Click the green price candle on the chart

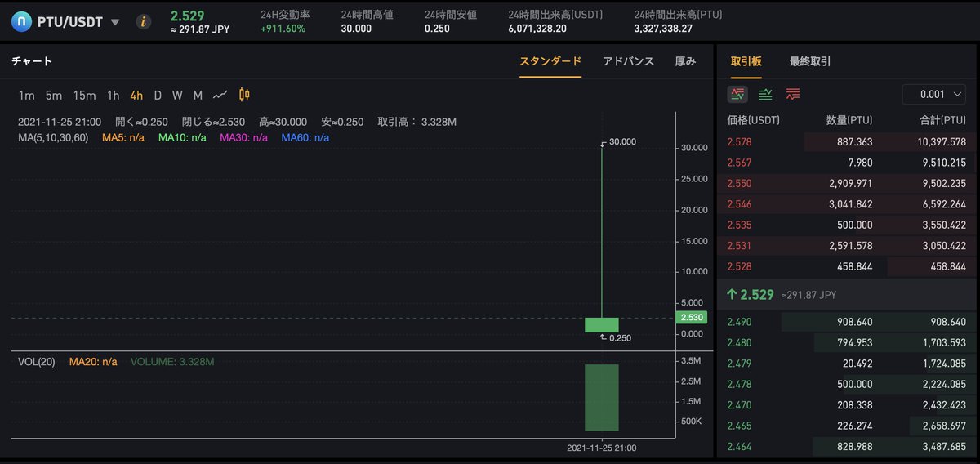tap(601, 325)
